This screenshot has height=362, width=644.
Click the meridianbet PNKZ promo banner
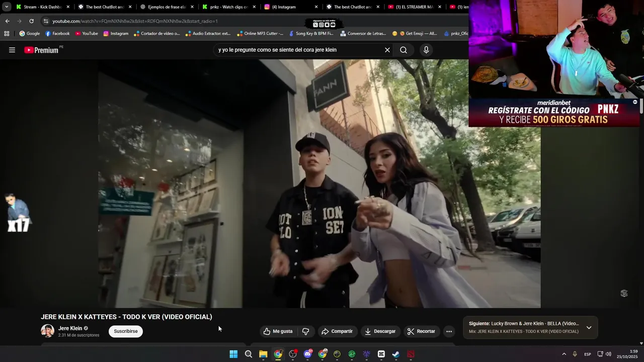tap(553, 113)
